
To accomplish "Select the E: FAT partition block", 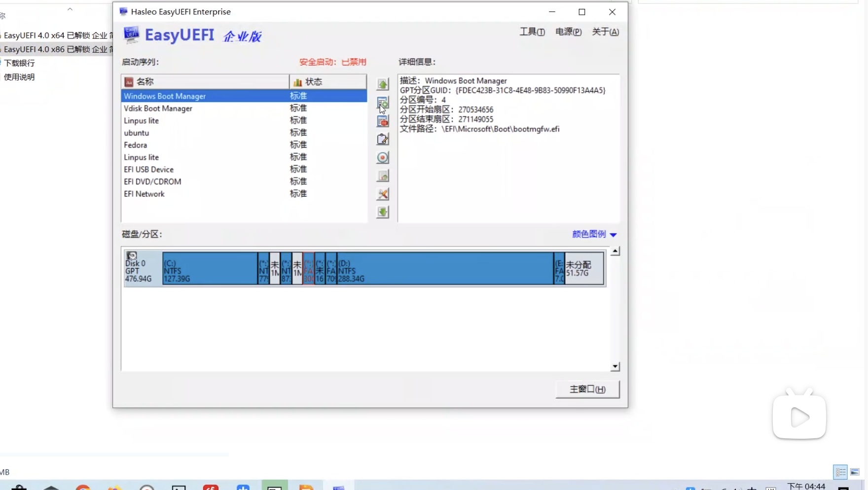I will tap(559, 269).
